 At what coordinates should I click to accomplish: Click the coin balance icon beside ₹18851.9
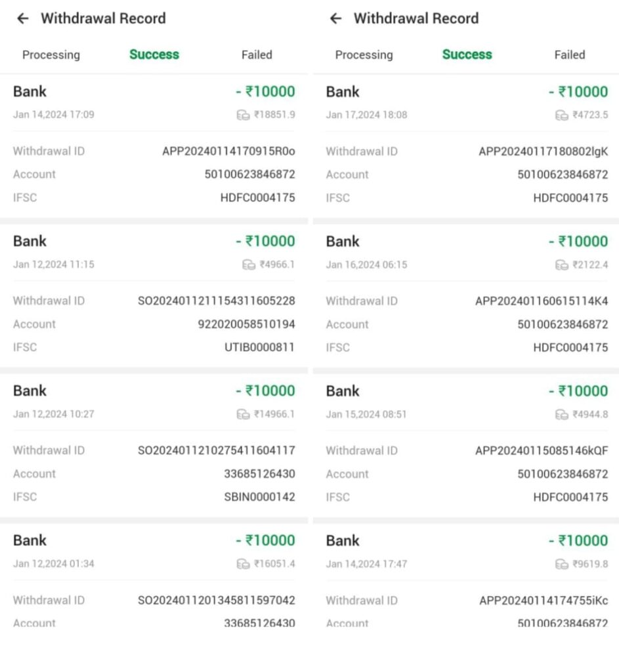point(243,115)
